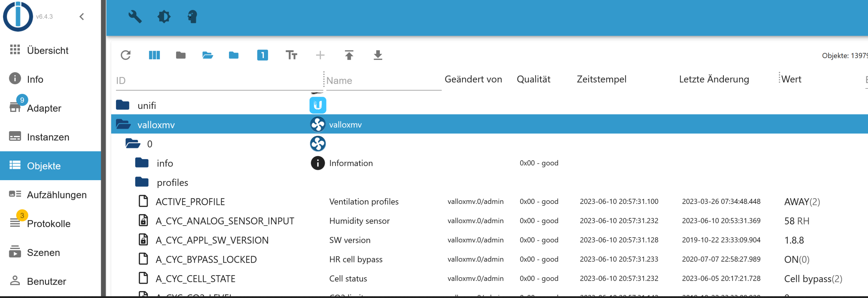
Task: Click the import objects upload icon
Action: coord(349,55)
